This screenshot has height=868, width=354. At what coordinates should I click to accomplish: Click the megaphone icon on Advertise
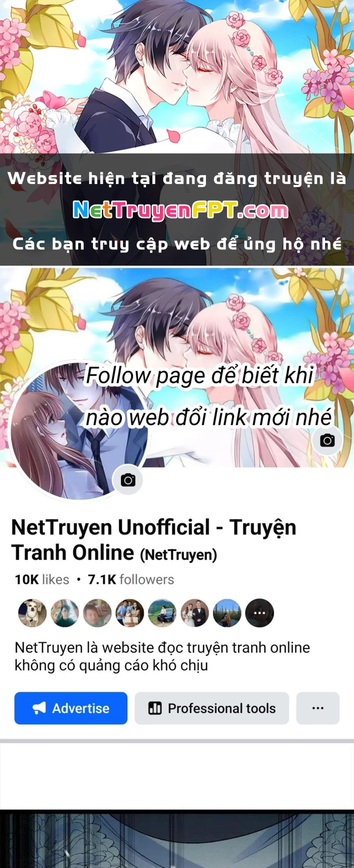[39, 708]
